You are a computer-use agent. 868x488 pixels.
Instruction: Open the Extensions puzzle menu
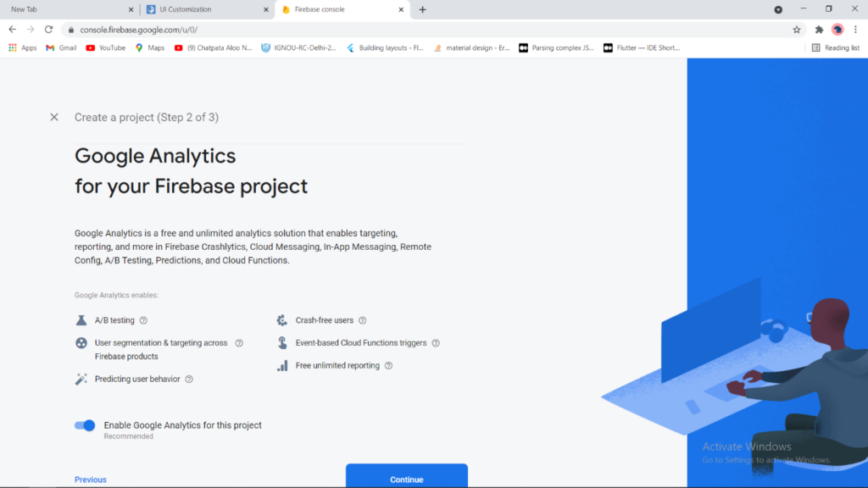coord(820,30)
